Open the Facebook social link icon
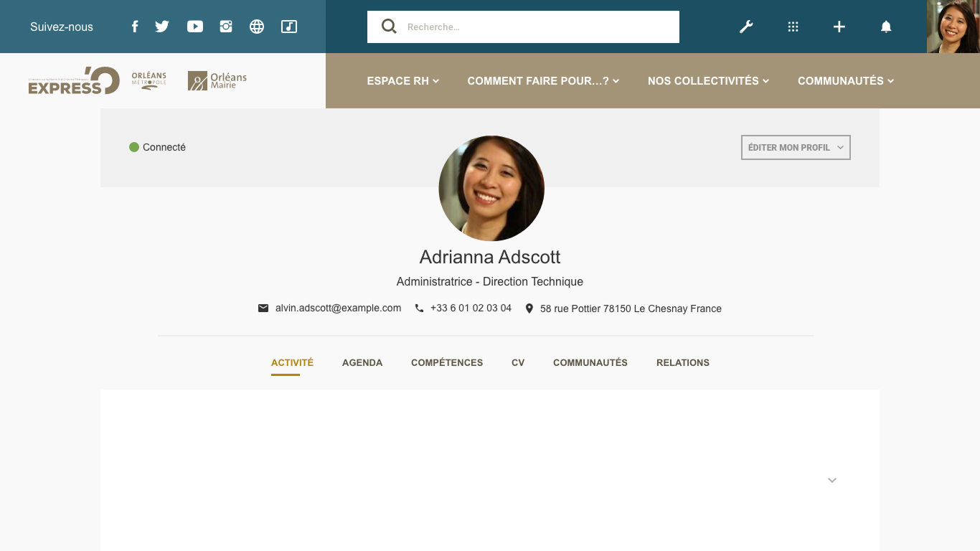This screenshot has width=980, height=551. coord(134,27)
